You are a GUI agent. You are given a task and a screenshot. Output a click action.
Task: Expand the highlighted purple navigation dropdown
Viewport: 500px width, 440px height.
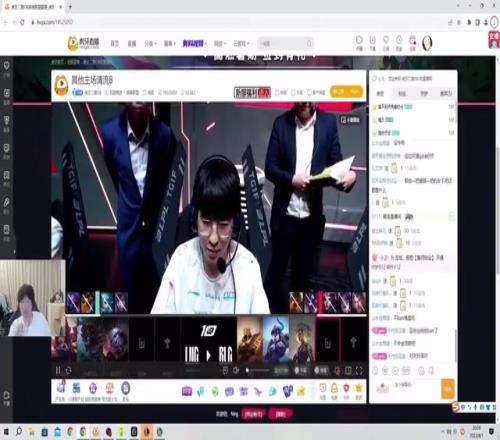click(195, 43)
